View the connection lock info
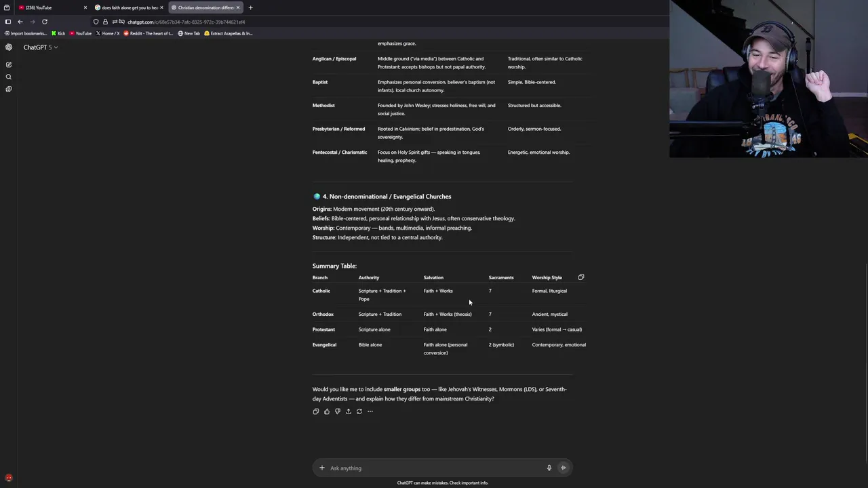Image resolution: width=868 pixels, height=488 pixels. click(105, 22)
